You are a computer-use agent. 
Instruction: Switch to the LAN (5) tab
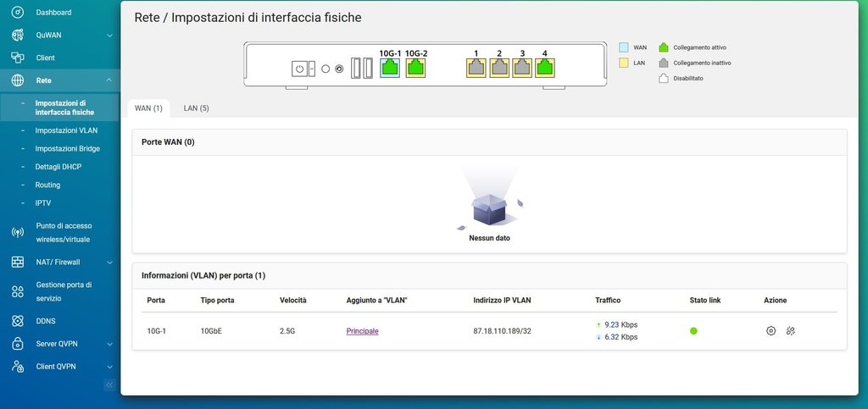click(x=196, y=108)
